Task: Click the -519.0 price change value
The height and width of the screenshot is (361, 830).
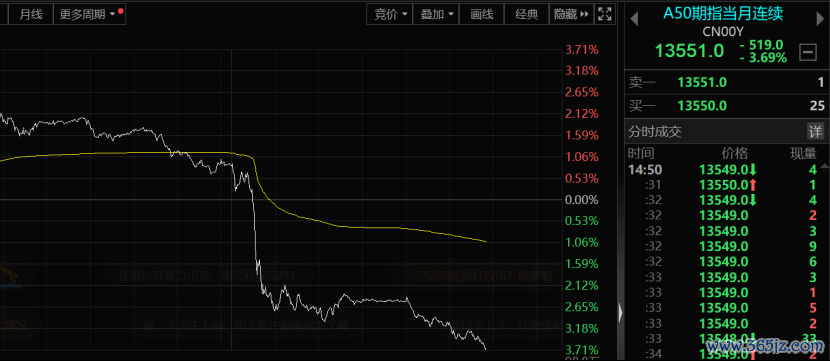Action: 762,45
